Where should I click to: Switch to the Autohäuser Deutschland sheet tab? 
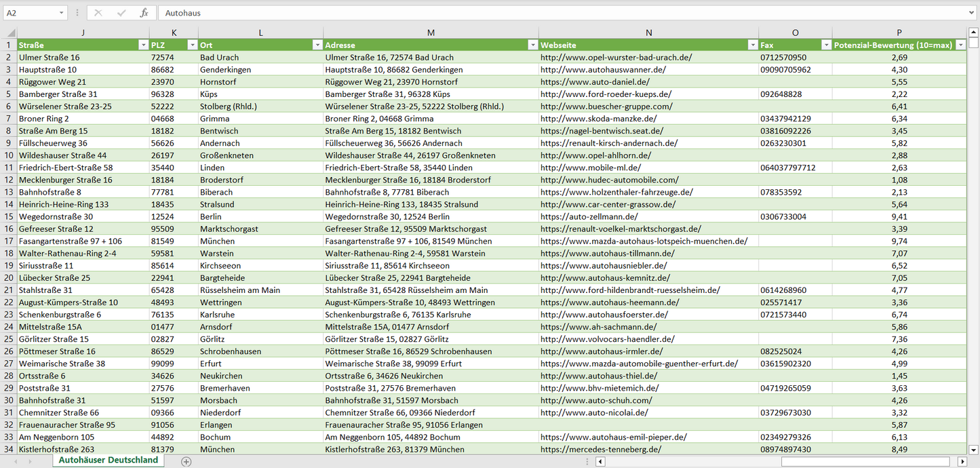coord(108,460)
